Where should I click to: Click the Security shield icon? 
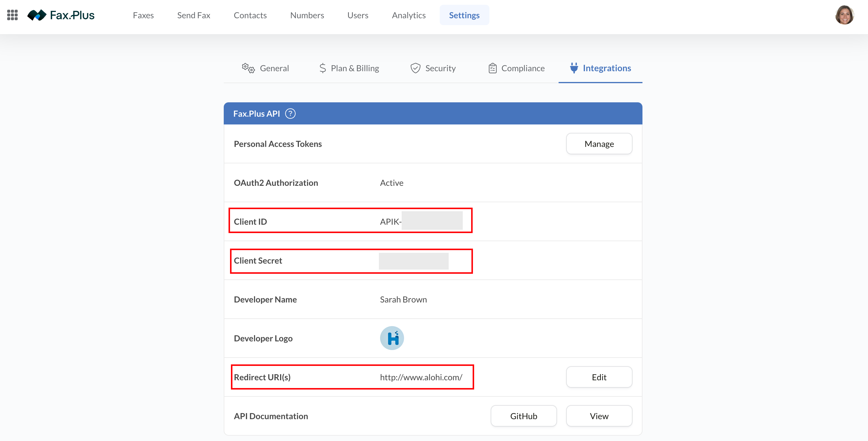[x=415, y=68]
